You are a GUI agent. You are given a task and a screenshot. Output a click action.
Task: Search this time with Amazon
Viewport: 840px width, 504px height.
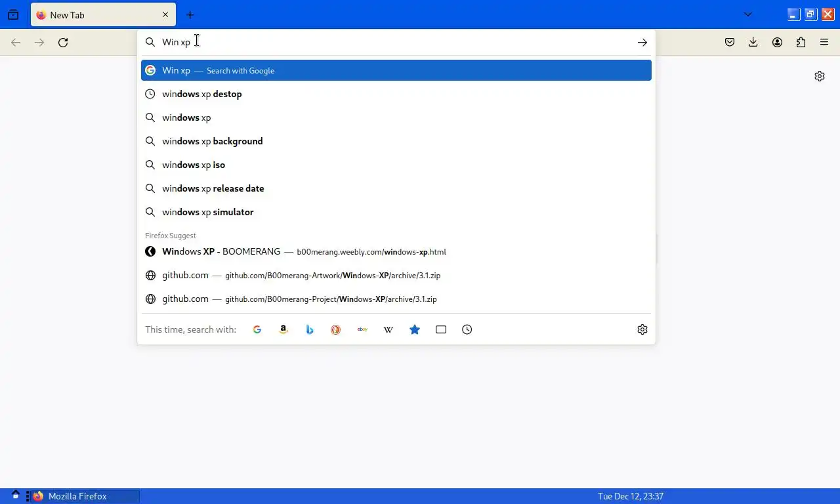tap(283, 329)
